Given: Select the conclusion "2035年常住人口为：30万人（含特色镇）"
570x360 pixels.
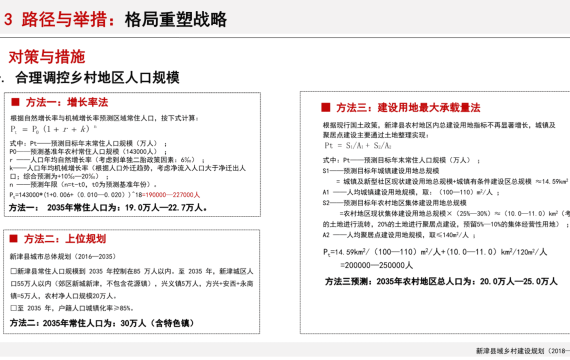Looking at the screenshot, I should (x=118, y=323).
